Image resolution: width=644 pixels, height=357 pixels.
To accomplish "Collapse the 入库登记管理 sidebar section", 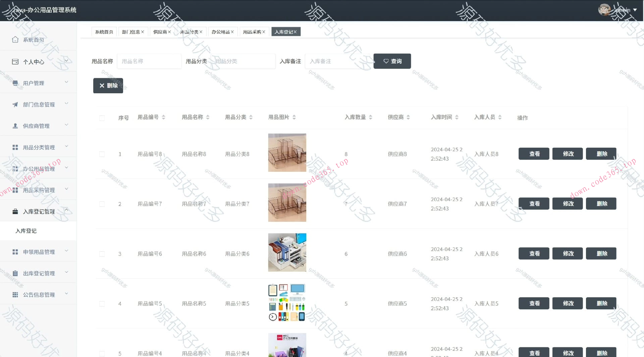I will pos(67,210).
